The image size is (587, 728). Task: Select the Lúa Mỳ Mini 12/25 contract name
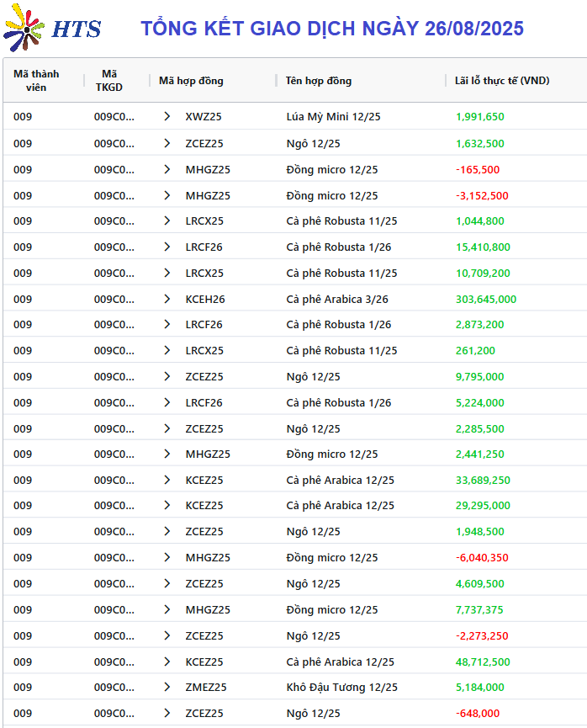click(x=333, y=116)
